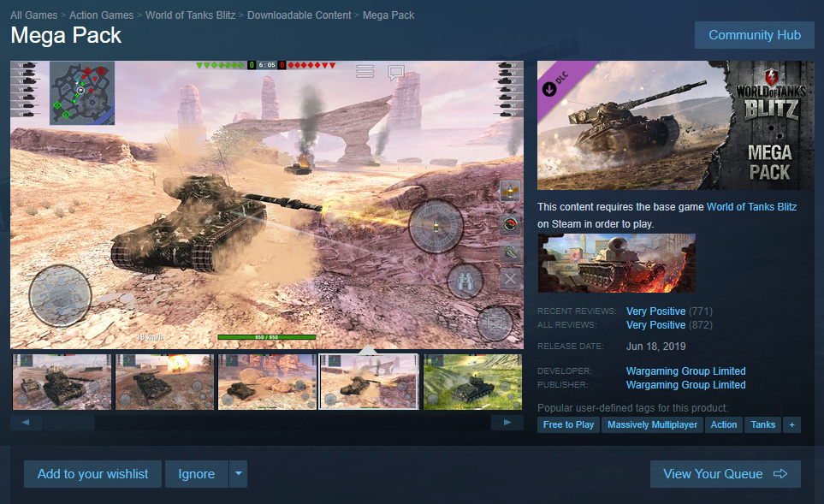This screenshot has width=824, height=504.
Task: Open base game World of Tanks Blitz link
Action: coord(751,206)
